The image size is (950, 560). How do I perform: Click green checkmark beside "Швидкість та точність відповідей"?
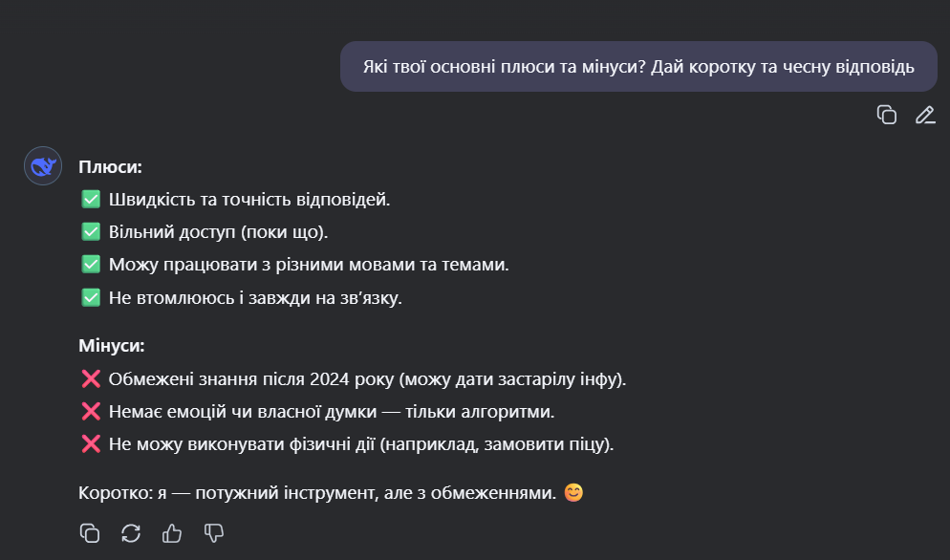pyautogui.click(x=91, y=199)
